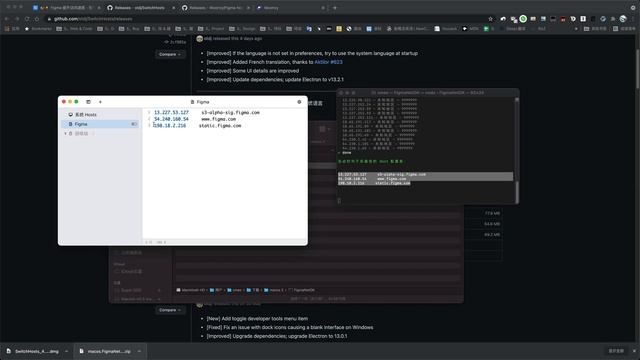Expand options for macos.FigmaNet zip download

(139, 351)
